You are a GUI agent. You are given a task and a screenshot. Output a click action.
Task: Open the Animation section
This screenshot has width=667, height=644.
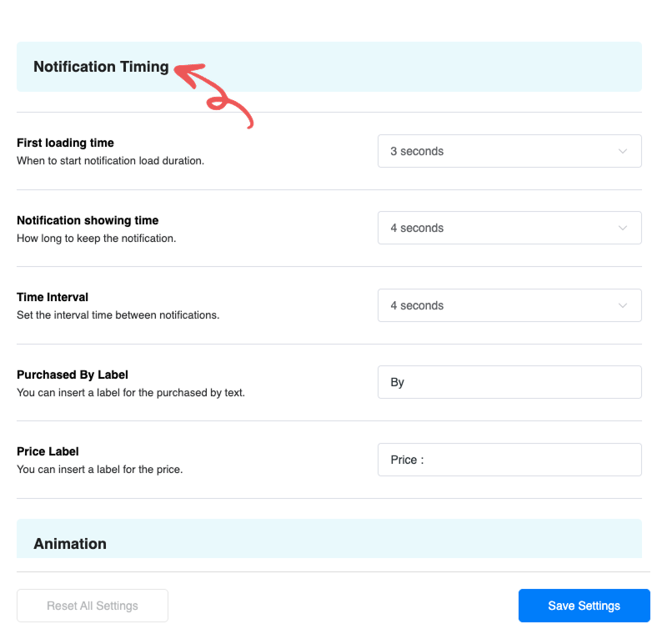pyautogui.click(x=69, y=542)
